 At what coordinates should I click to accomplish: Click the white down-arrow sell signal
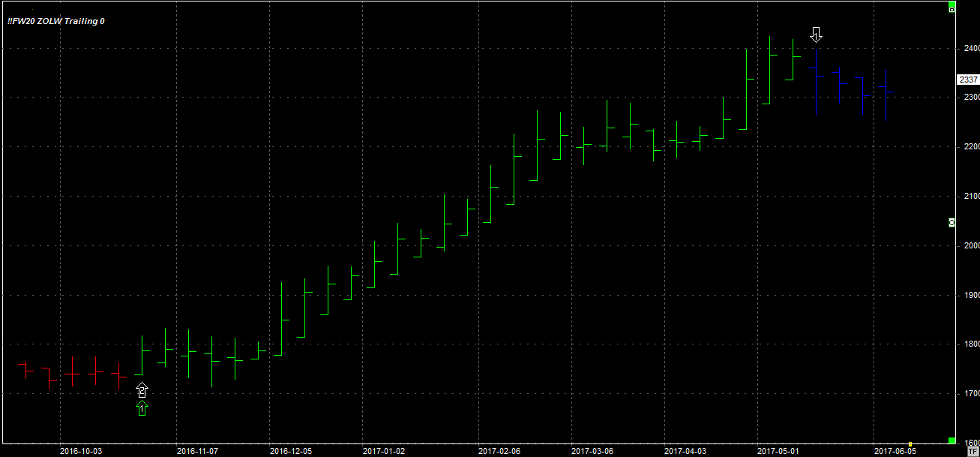click(x=817, y=35)
